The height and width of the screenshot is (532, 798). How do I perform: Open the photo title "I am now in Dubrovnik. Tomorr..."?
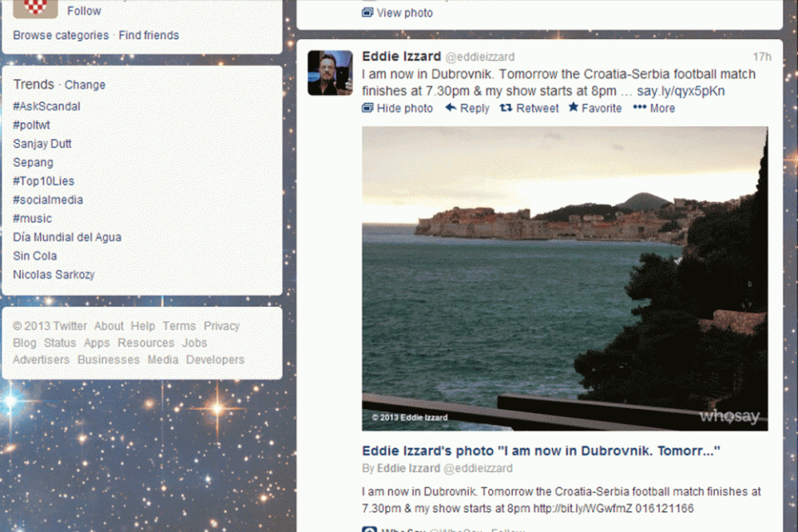click(541, 451)
